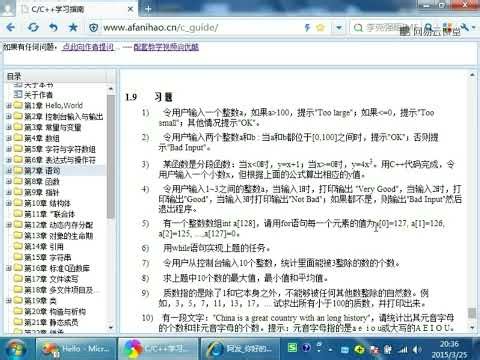Image resolution: width=480 pixels, height=360 pixels.
Task: Click the 点此向作者提问 link
Action: point(88,47)
